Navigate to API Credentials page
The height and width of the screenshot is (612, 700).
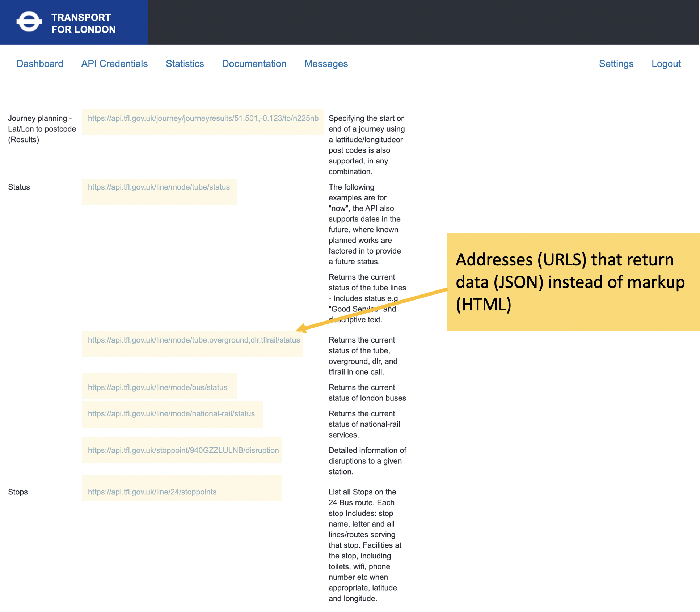tap(114, 64)
